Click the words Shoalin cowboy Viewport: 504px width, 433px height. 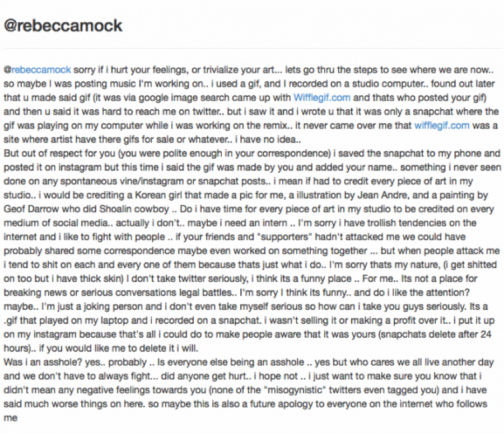(134, 209)
